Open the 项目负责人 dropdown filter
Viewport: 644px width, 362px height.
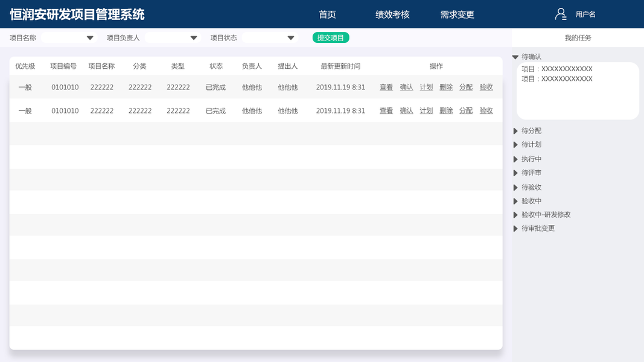tap(173, 38)
